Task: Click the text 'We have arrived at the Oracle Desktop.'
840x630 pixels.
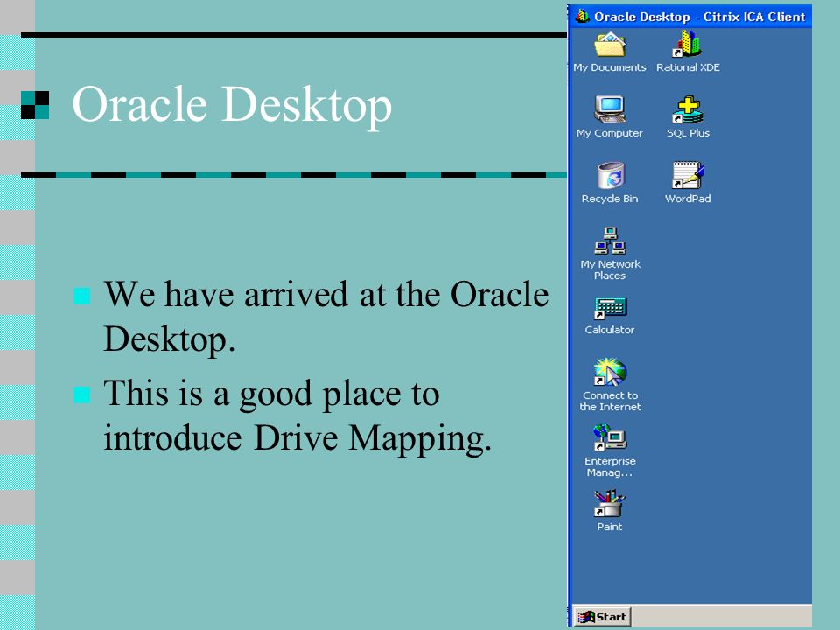Action: click(326, 316)
